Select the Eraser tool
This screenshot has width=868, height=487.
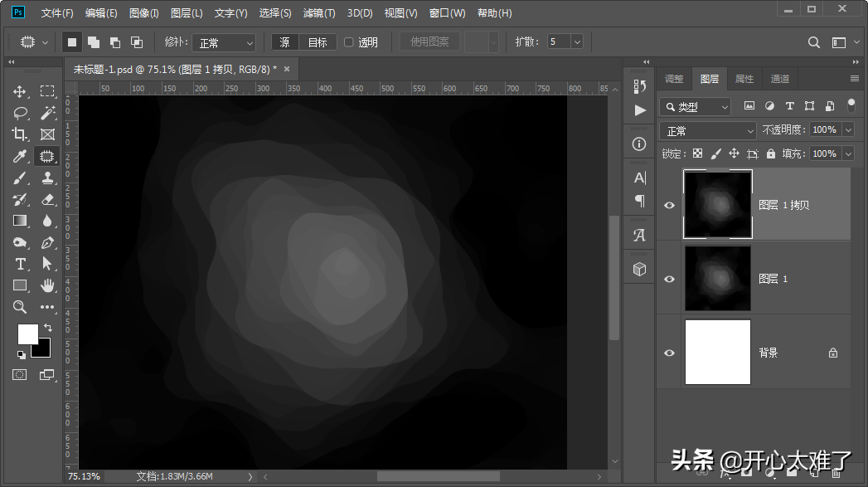coord(47,199)
